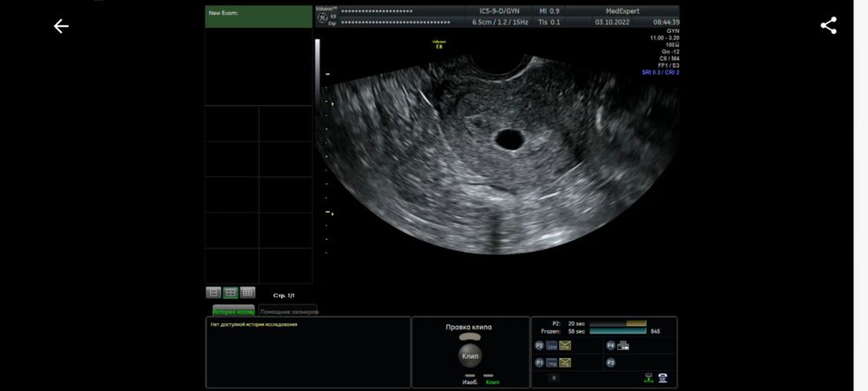Click the P2 round button

coord(539,346)
